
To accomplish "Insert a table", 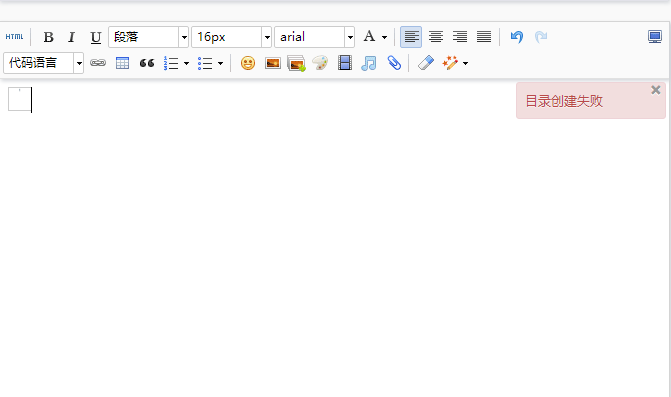I will coord(122,63).
